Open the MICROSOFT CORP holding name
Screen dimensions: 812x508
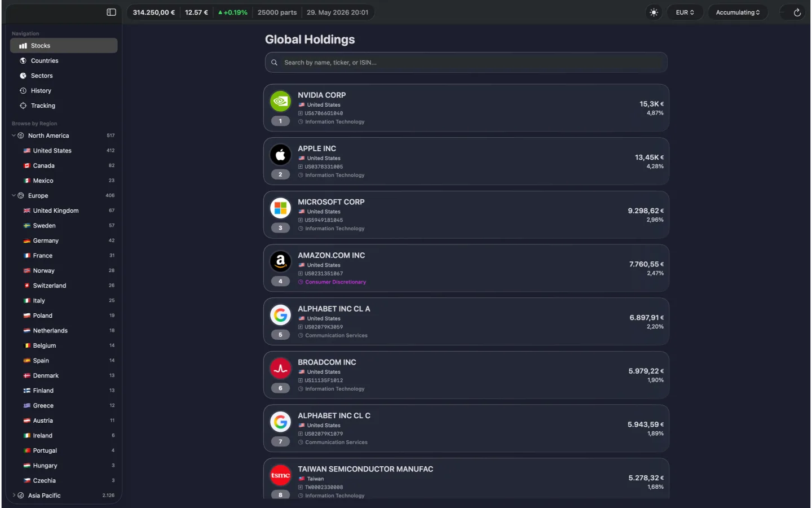pyautogui.click(x=331, y=202)
